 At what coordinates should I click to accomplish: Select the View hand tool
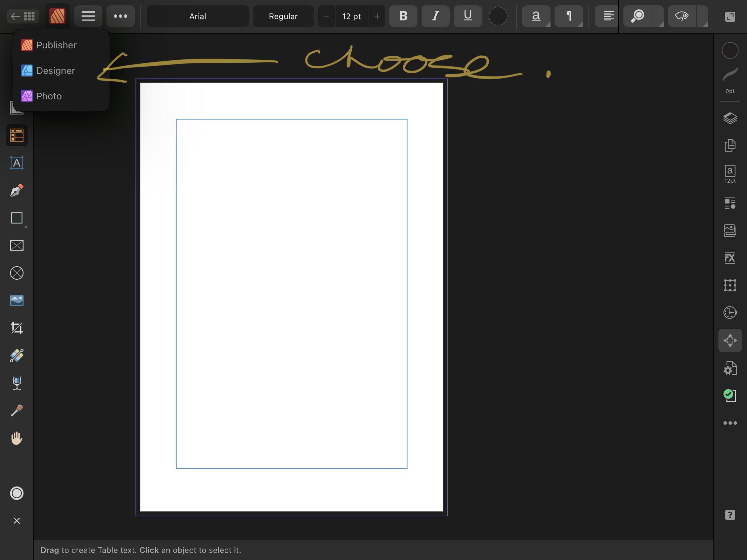(16, 438)
